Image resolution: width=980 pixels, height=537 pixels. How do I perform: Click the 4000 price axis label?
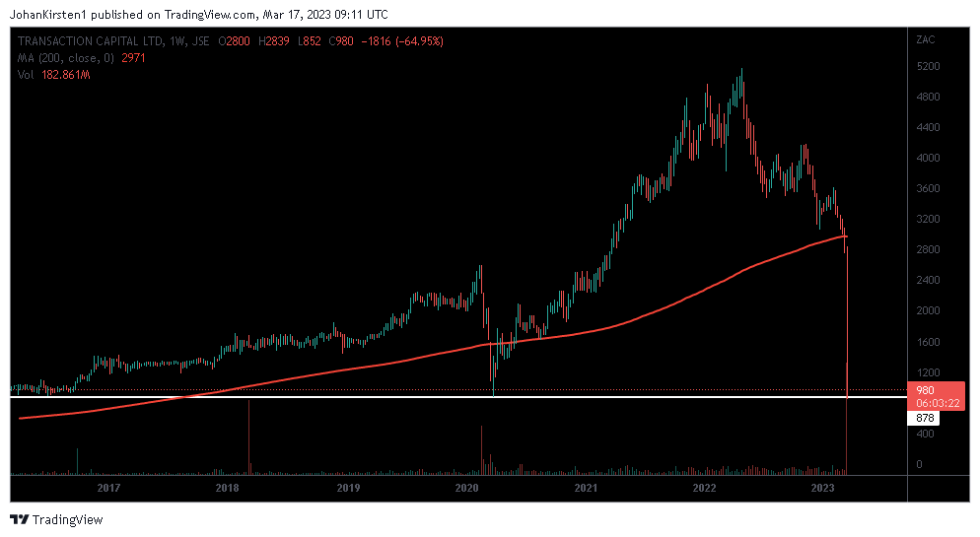(x=928, y=158)
